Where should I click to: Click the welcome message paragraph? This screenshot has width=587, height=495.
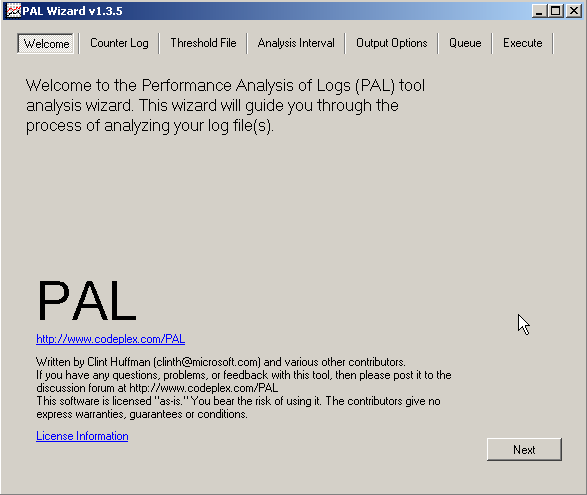pyautogui.click(x=225, y=106)
